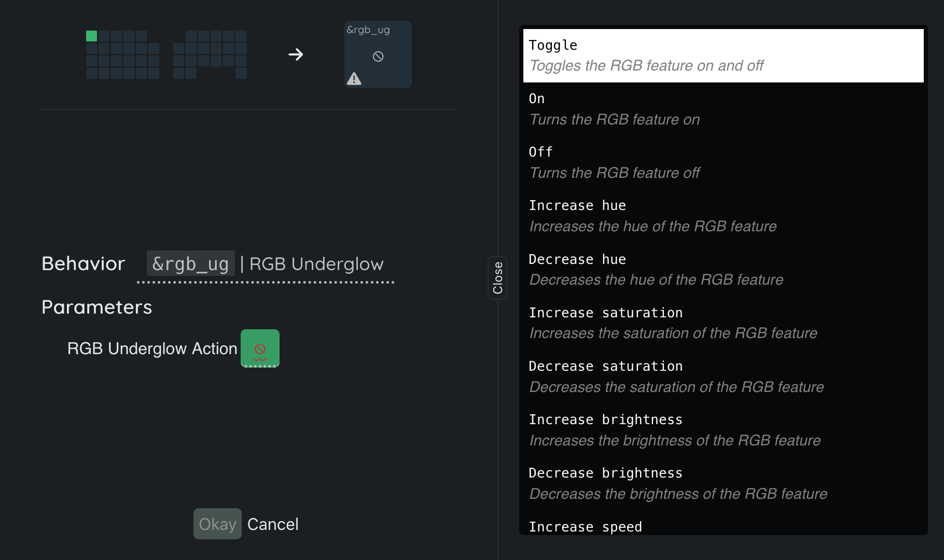This screenshot has height=560, width=944.
Task: Pick Decrease saturation from the list
Action: pos(723,376)
